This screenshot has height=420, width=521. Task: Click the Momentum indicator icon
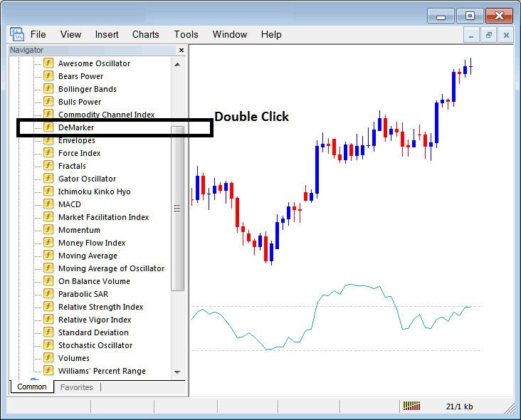[x=48, y=230]
